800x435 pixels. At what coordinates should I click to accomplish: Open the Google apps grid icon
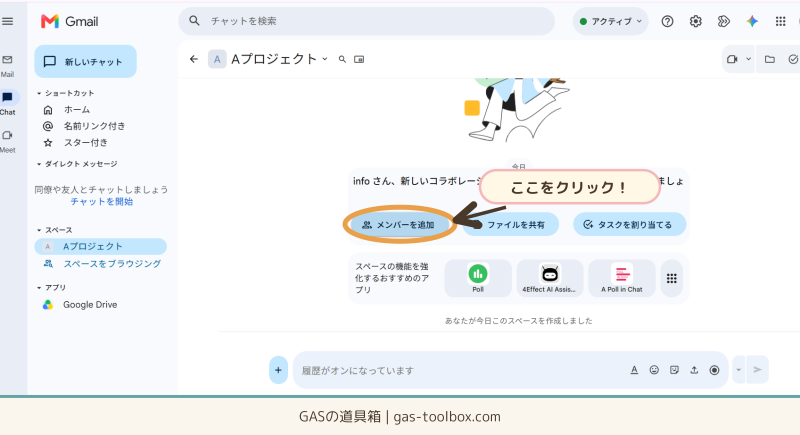pos(781,21)
